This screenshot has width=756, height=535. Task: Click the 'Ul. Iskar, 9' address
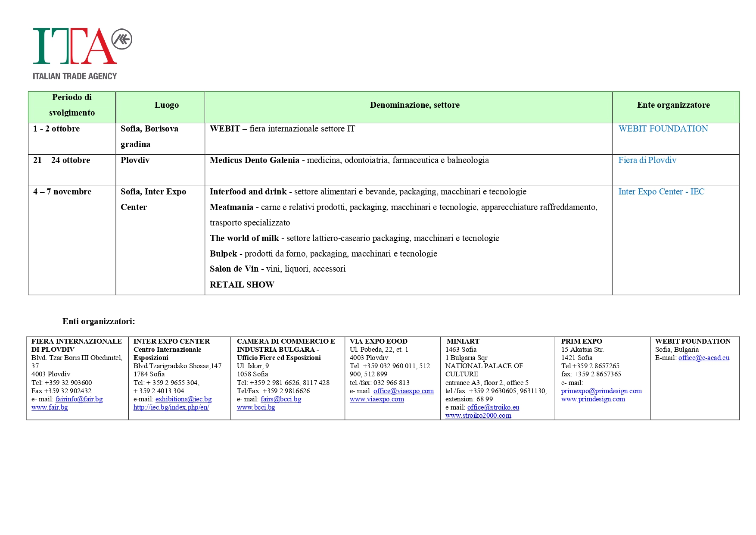point(253,366)
